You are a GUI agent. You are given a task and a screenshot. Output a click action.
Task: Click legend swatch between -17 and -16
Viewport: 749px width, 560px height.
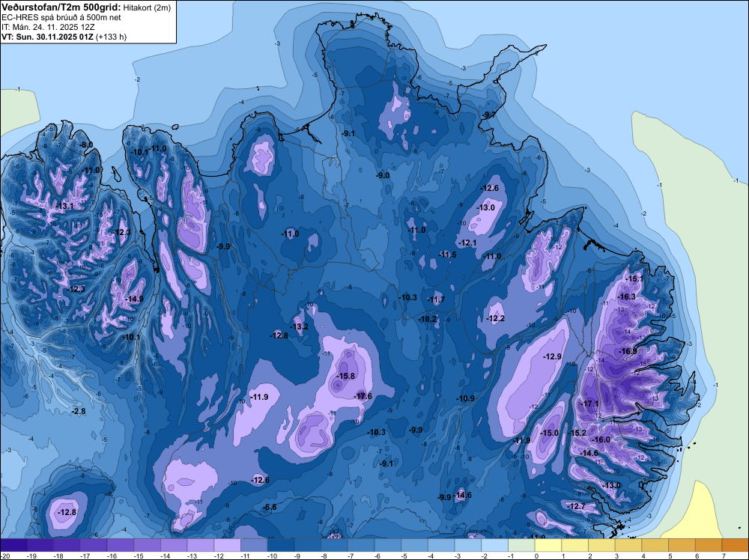pos(94,545)
